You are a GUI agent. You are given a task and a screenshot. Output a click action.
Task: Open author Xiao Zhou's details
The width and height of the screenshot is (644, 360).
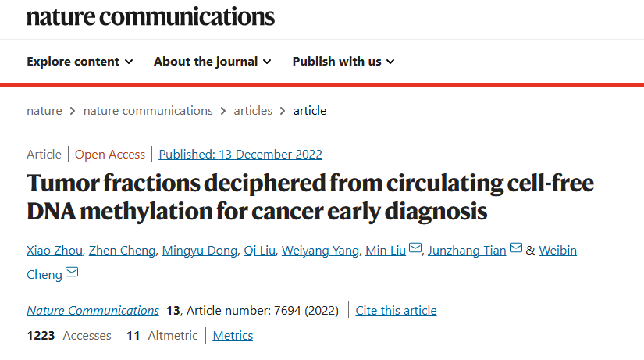pos(55,250)
